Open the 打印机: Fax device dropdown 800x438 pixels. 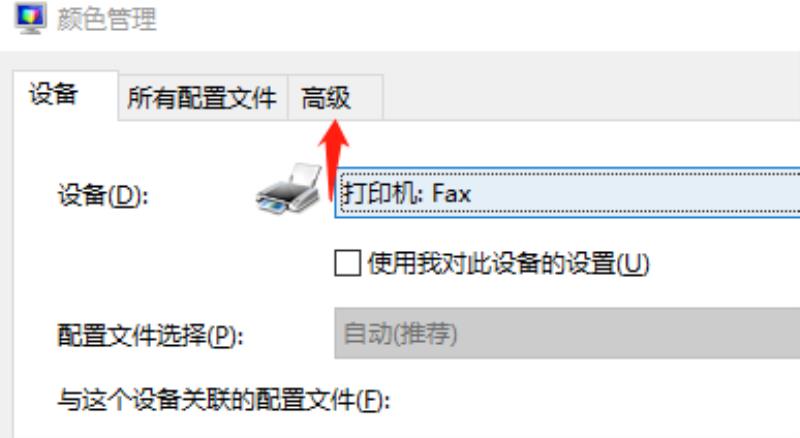[567, 193]
